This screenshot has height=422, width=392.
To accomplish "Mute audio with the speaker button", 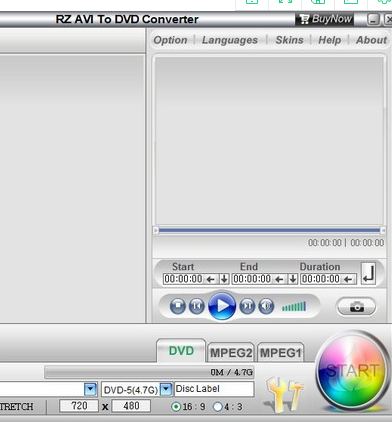I will tap(266, 305).
